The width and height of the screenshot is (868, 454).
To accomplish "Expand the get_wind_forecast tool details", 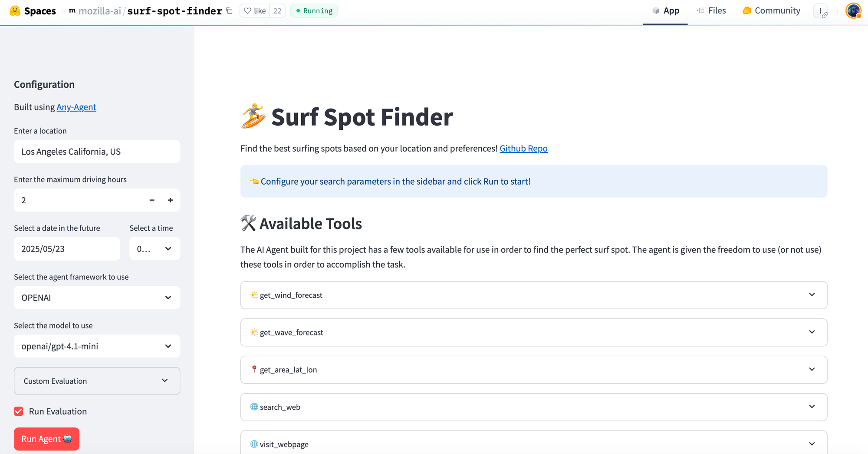I will 534,295.
